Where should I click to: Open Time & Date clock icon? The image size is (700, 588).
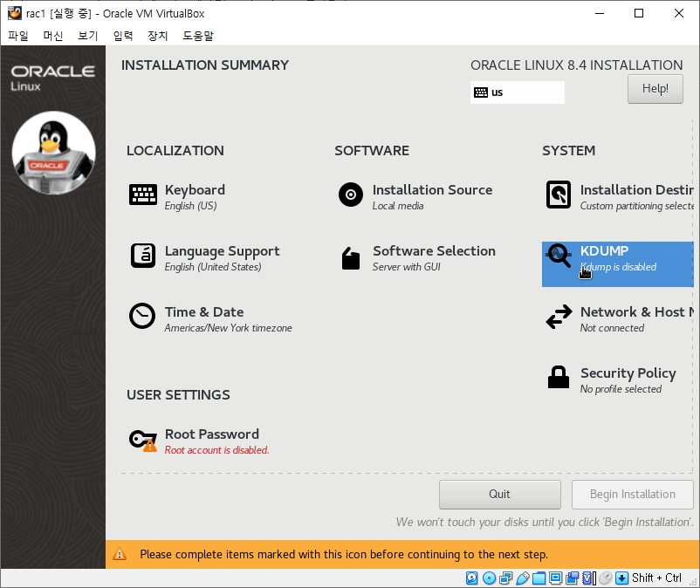tap(142, 316)
